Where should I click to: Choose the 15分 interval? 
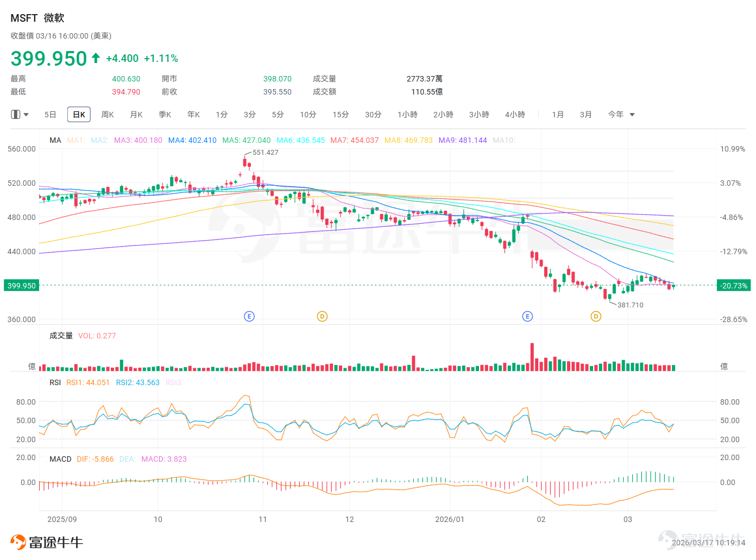point(341,115)
